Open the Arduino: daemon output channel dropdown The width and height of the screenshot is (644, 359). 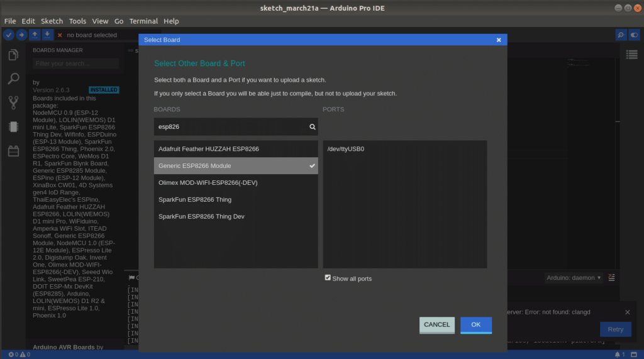coord(574,278)
